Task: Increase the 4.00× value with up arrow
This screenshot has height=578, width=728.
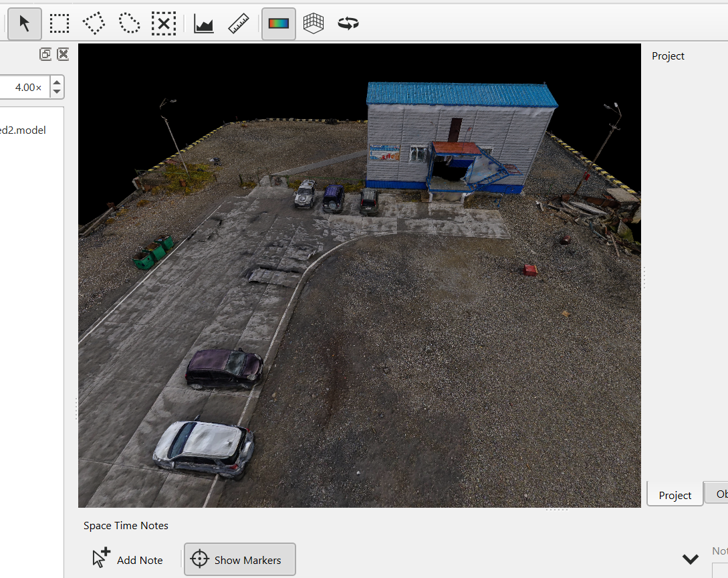Action: click(57, 82)
